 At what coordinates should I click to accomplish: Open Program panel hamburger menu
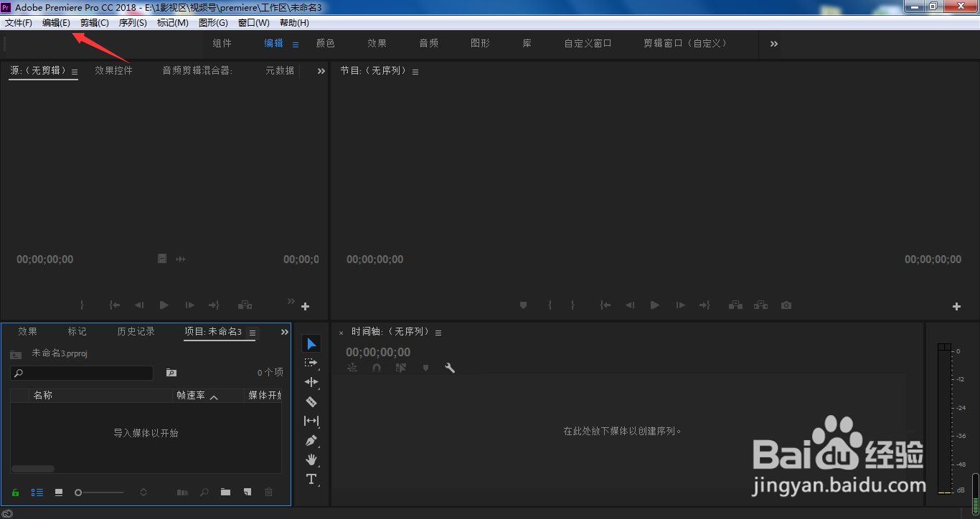pos(415,72)
